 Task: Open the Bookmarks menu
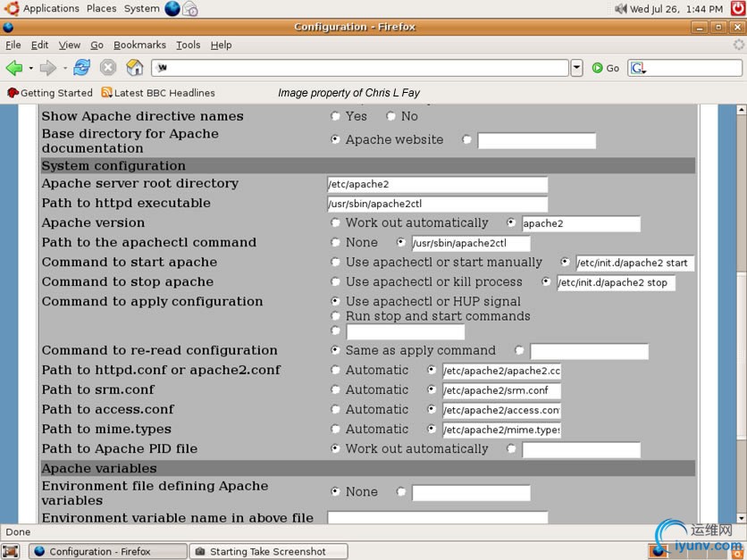[x=139, y=45]
